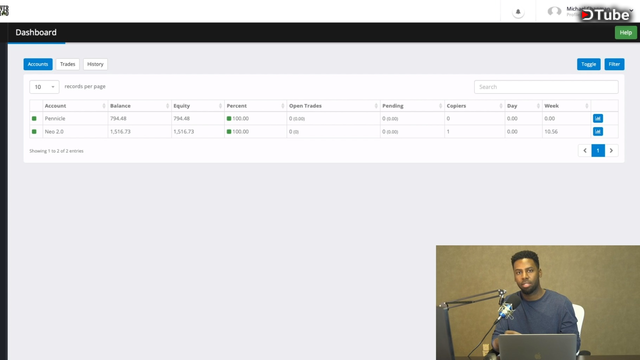Sort table by Equity column
Image resolution: width=640 pixels, height=360 pixels.
[198, 106]
